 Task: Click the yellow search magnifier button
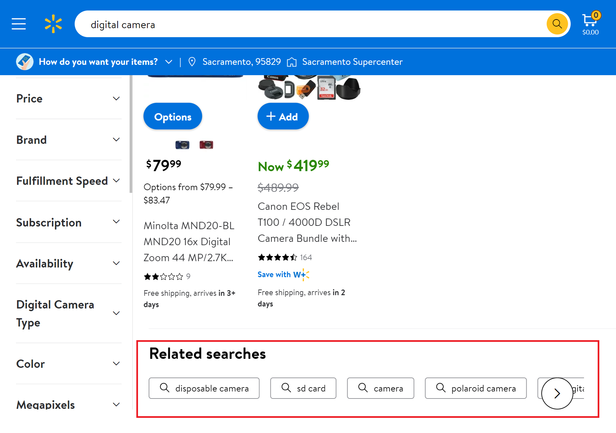pyautogui.click(x=556, y=24)
